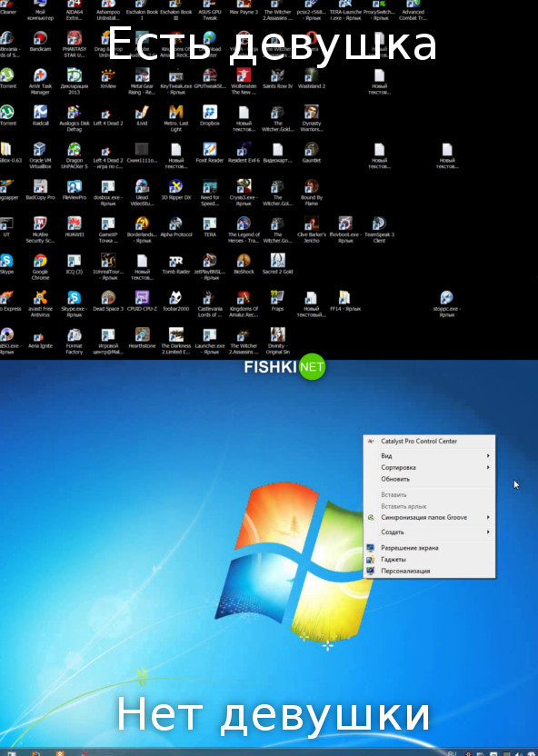This screenshot has height=756, width=538.
Task: Open TeamSpeak 3 Client icon
Action: coord(379,230)
